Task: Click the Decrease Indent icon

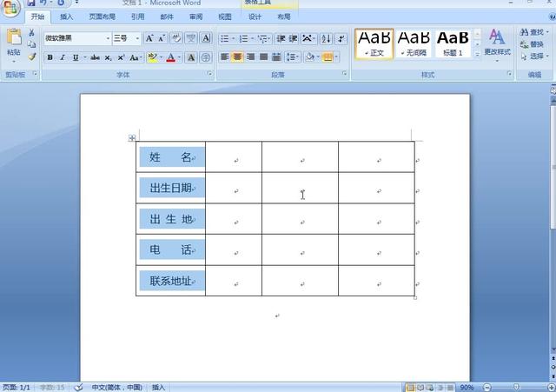Action: (281, 38)
